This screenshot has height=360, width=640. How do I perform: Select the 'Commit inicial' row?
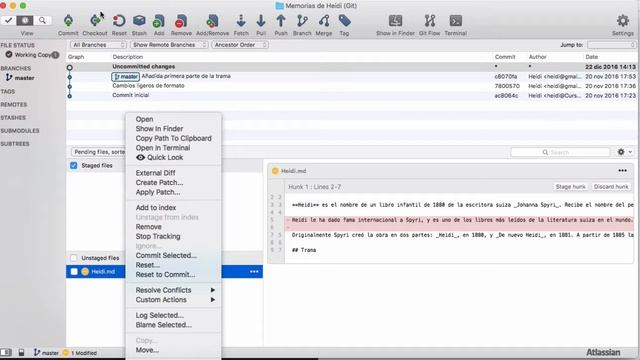tap(351, 95)
